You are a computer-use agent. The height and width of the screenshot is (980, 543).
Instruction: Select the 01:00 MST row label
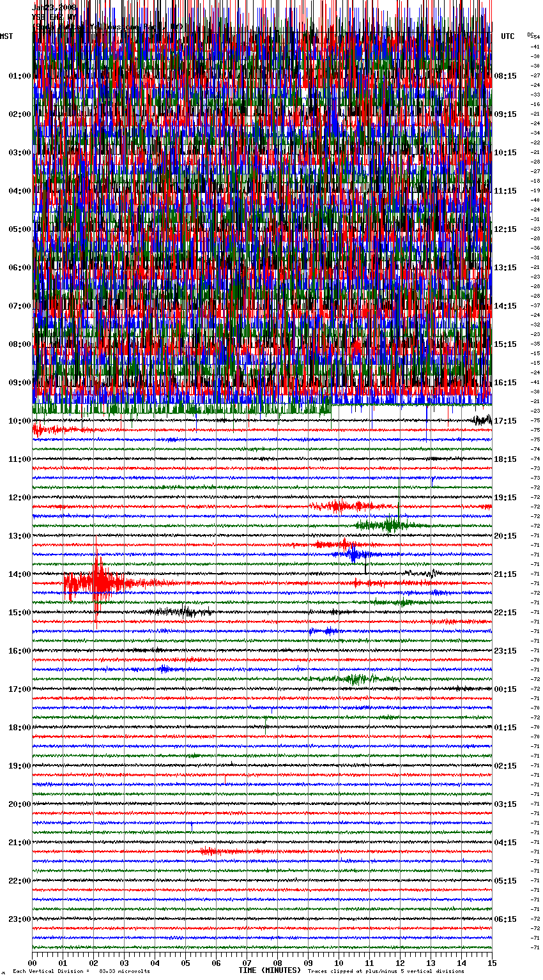pyautogui.click(x=20, y=76)
